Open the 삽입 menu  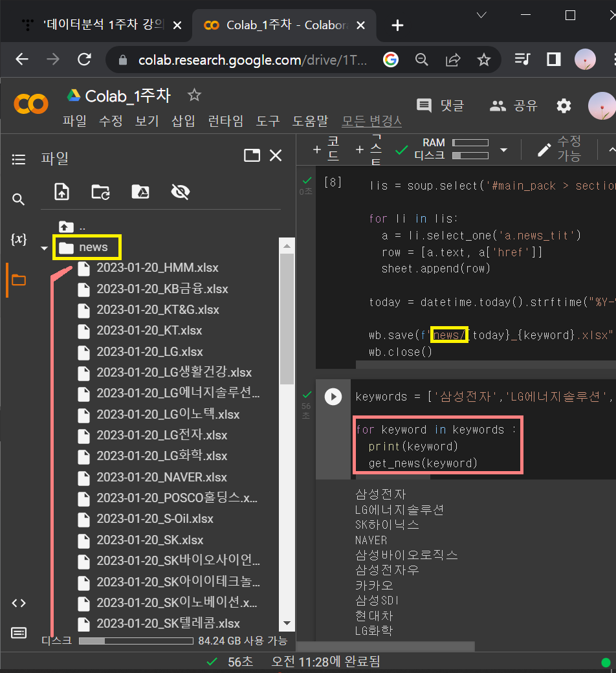point(183,121)
